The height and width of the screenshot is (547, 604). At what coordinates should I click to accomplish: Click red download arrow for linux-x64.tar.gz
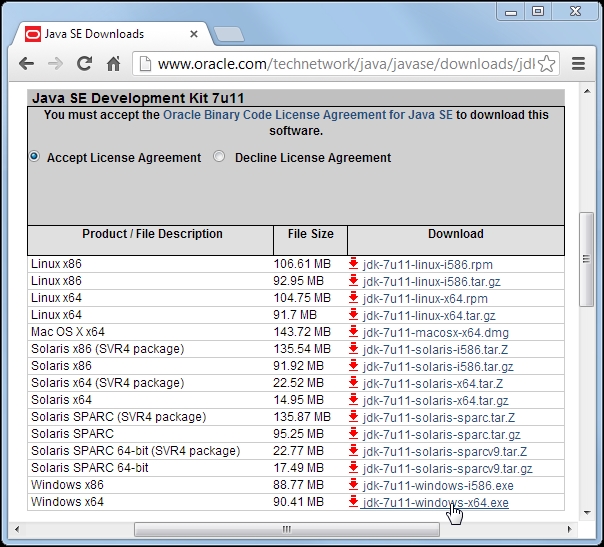point(353,315)
